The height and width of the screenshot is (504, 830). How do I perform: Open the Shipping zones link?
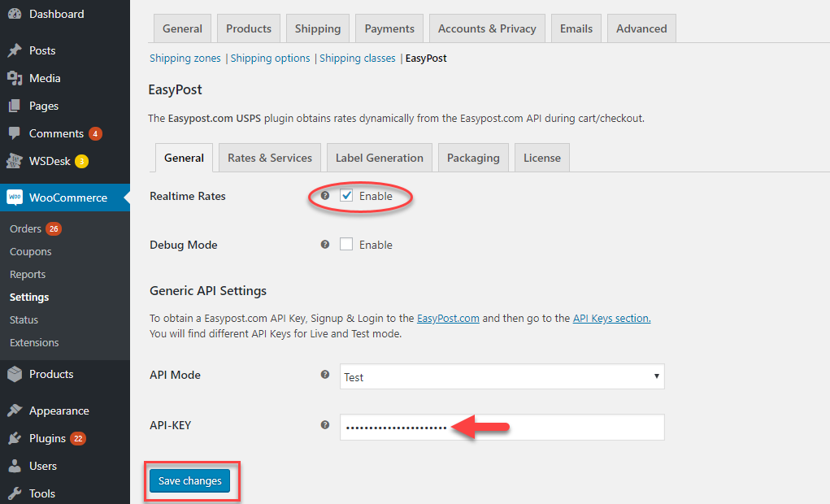tap(185, 59)
